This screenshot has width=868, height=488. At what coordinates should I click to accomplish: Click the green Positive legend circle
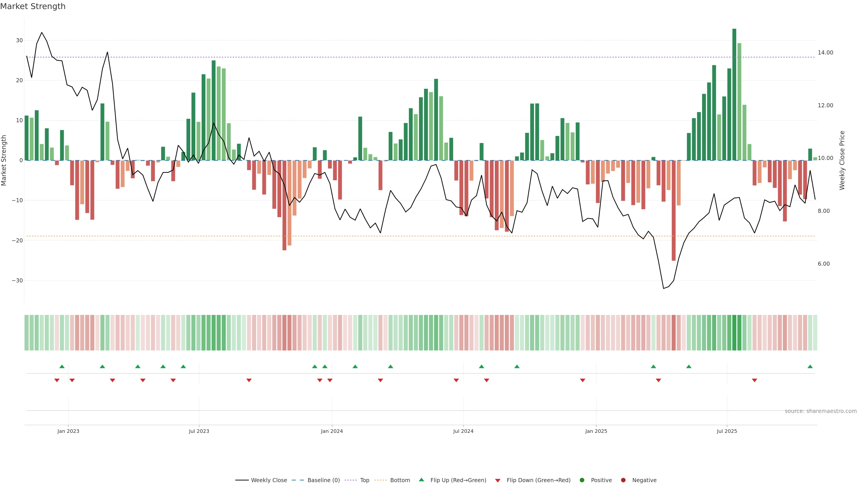tap(582, 480)
